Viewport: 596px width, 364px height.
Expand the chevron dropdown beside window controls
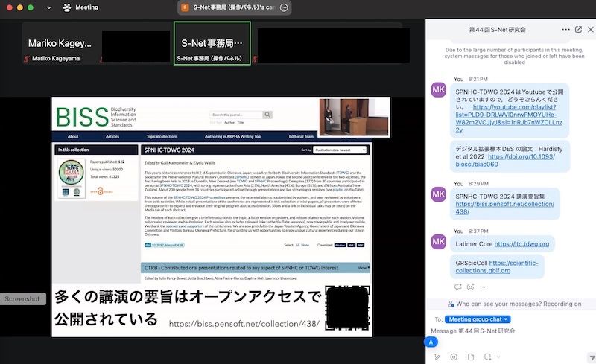coord(48,7)
